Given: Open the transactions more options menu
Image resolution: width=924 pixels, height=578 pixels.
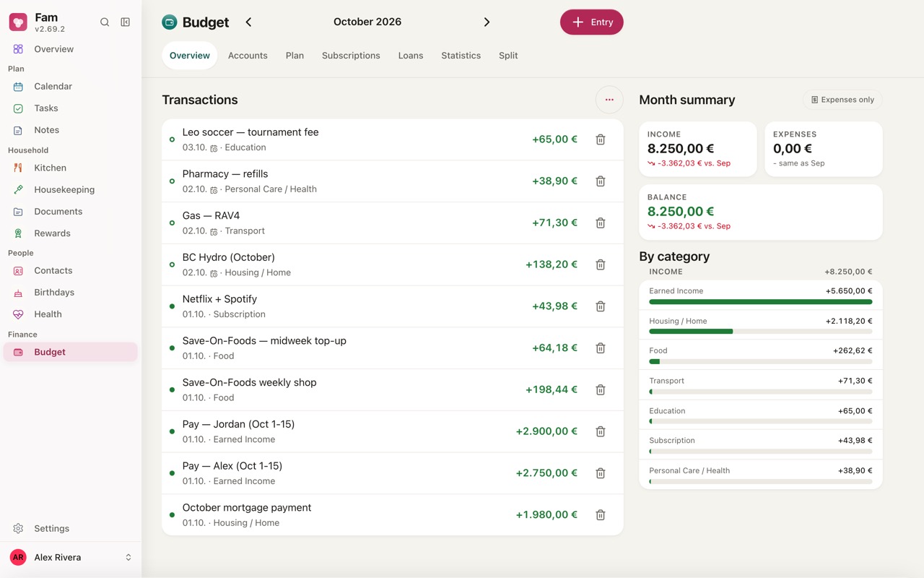Looking at the screenshot, I should 609,100.
